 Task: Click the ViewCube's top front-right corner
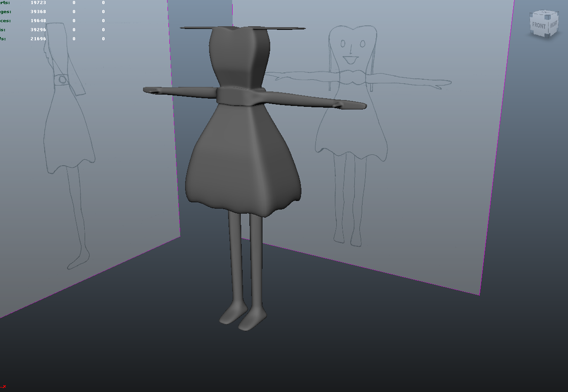(x=547, y=17)
